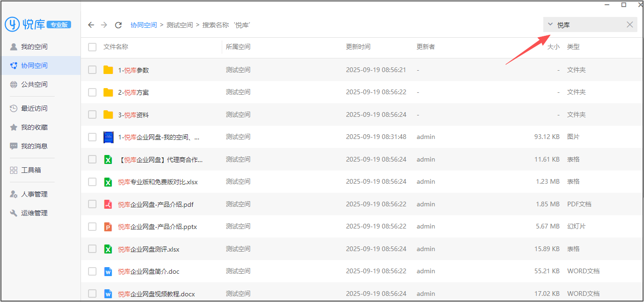Open 工具箱 in the sidebar

pos(40,170)
